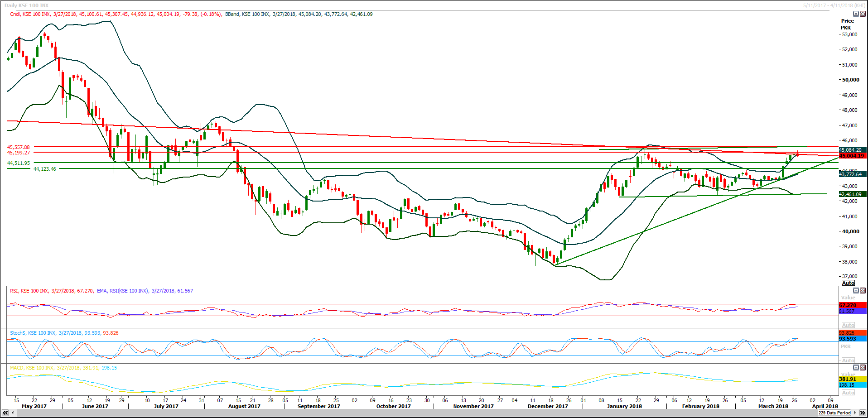Close the MACD indicator pane

[863, 367]
